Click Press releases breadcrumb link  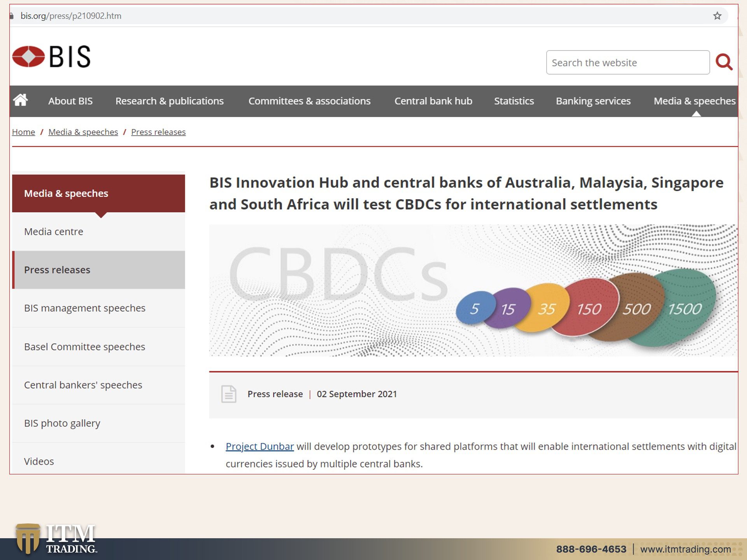point(158,132)
